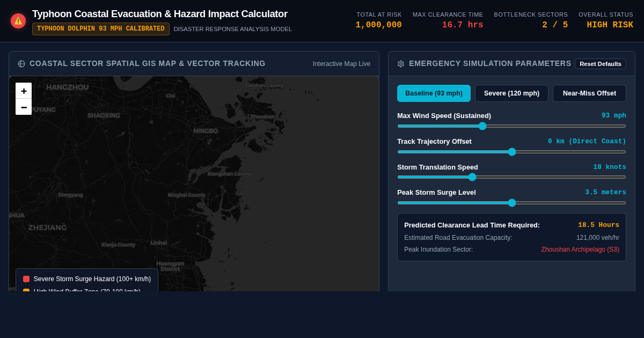Screen dimensions: 644x338
Task: Click the 3.5 meters surge readout
Action: point(605,192)
